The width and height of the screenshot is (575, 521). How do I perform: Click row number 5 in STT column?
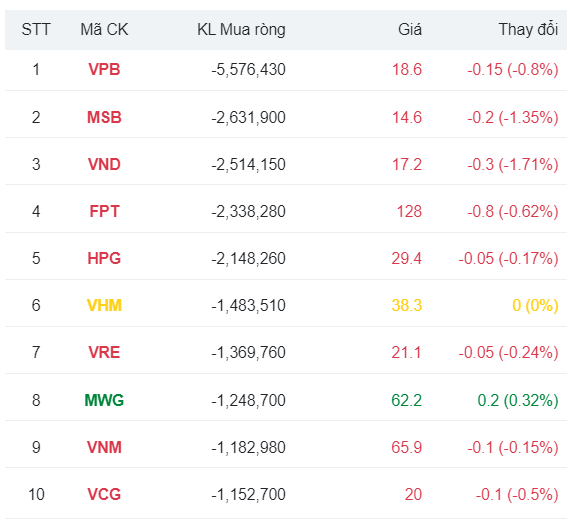click(36, 258)
